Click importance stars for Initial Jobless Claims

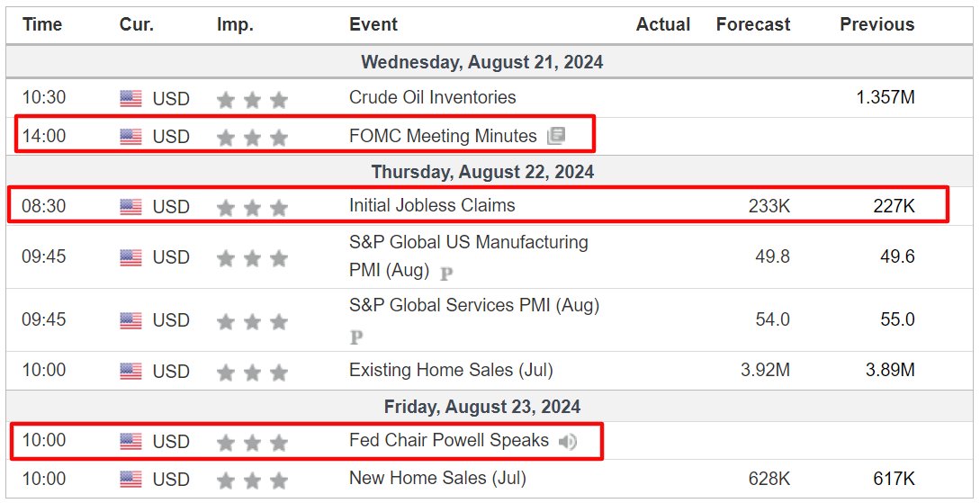click(253, 208)
